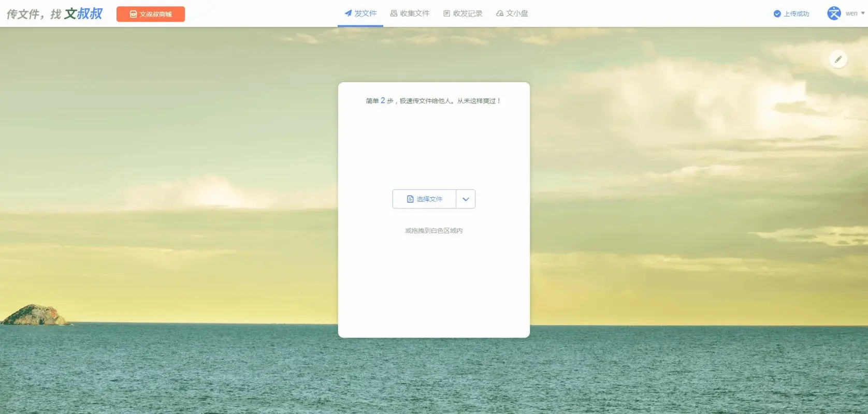This screenshot has width=868, height=414.
Task: Open the 收发记录 tab
Action: pos(467,13)
